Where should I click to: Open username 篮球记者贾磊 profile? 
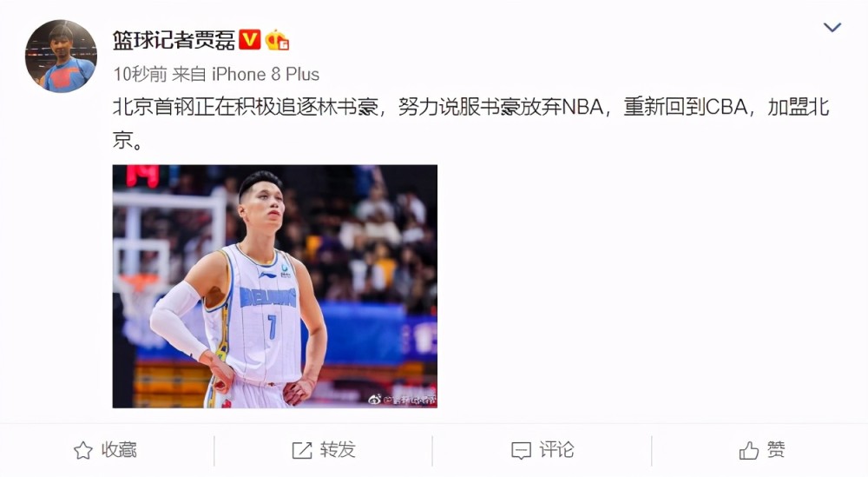(174, 40)
